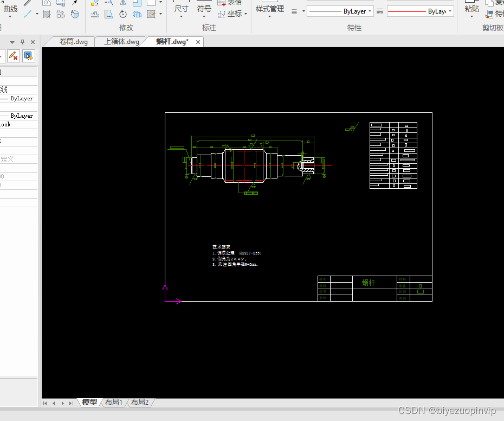Open the black ByLayer linetype combo box
The image size is (504, 421).
point(340,11)
